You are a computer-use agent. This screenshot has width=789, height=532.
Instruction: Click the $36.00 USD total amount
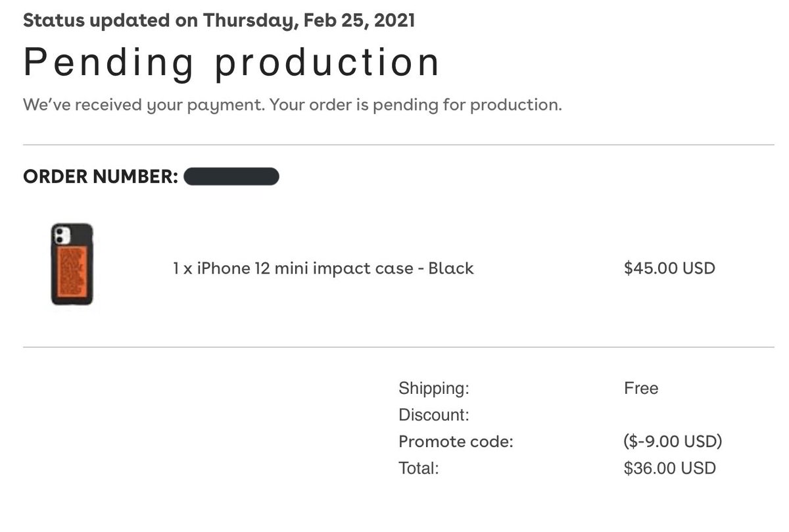pos(669,468)
